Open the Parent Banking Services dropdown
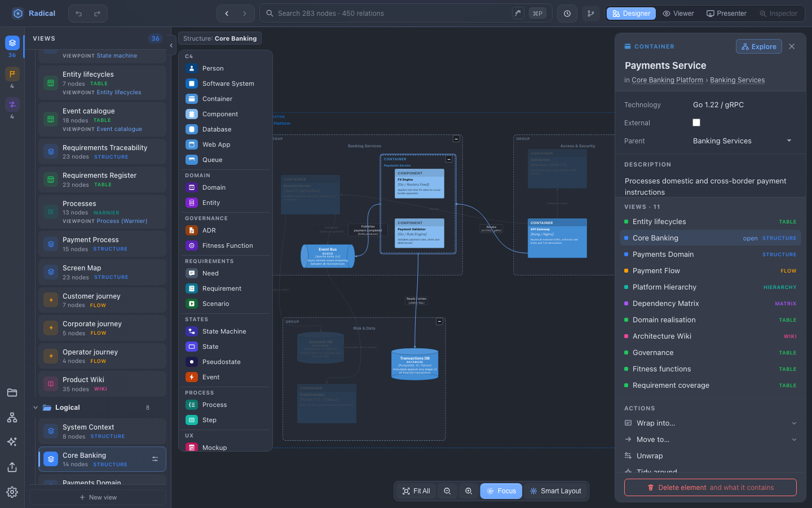Screen dimensions: 812x508 742,141
